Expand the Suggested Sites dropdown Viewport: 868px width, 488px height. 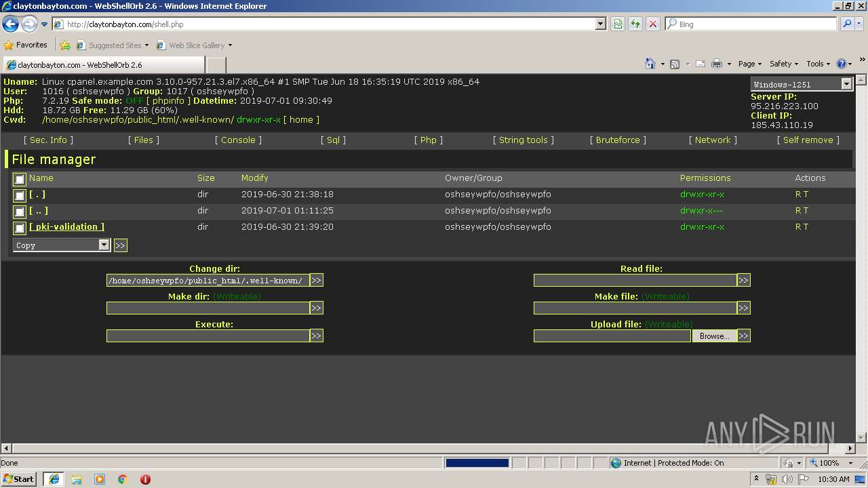(146, 45)
